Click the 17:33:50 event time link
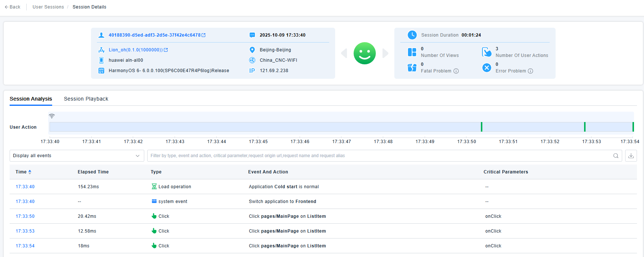The image size is (644, 257). coord(25,216)
